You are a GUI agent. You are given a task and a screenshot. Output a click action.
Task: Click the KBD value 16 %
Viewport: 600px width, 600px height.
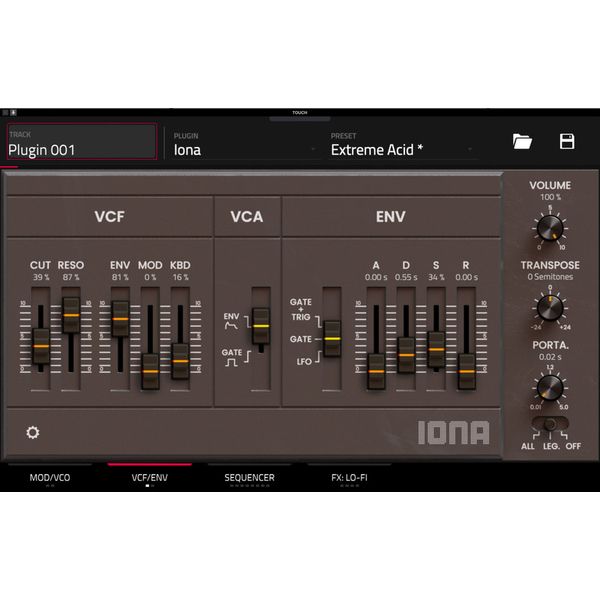tap(180, 277)
